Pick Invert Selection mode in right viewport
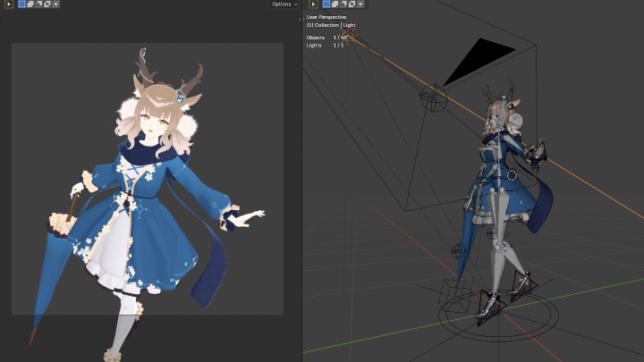 point(350,4)
